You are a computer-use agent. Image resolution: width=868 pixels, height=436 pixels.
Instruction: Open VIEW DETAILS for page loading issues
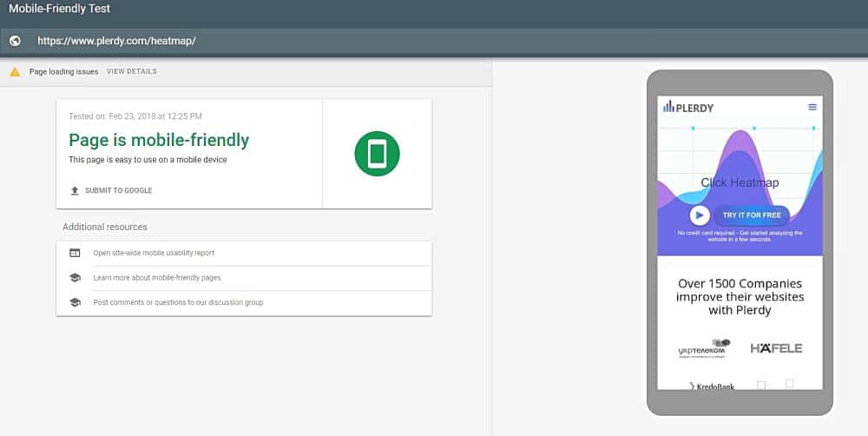[132, 71]
